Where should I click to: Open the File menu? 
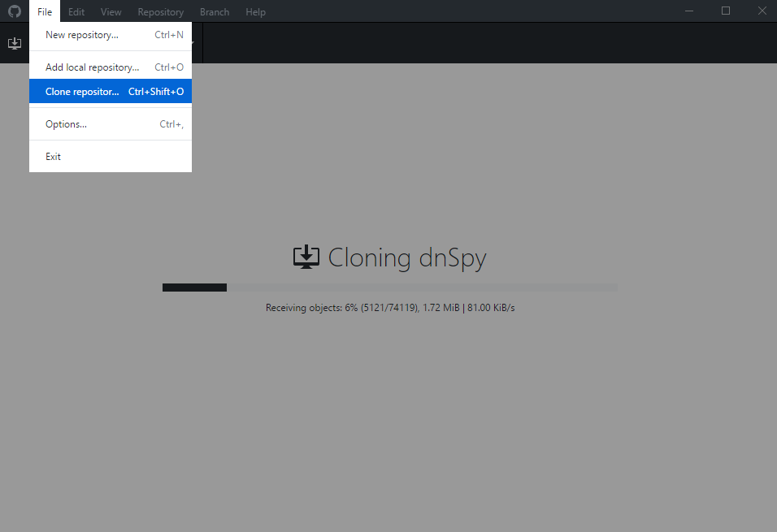pos(45,11)
